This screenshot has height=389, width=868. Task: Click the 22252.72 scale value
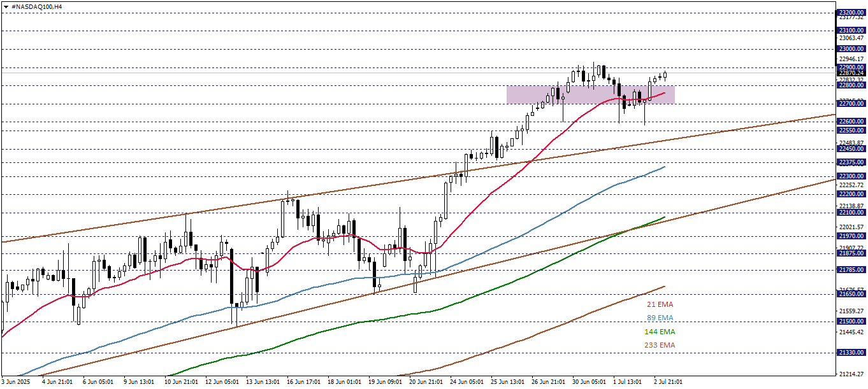[852, 185]
